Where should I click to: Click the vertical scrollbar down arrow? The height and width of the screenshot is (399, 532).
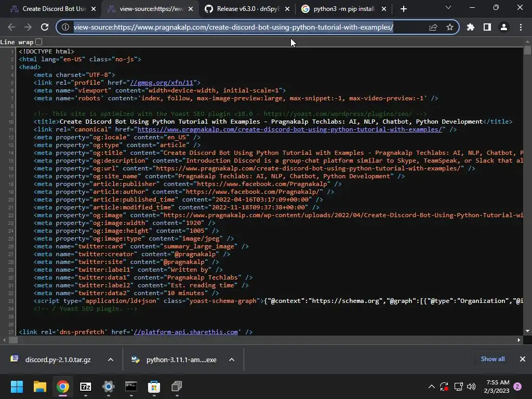(x=527, y=331)
